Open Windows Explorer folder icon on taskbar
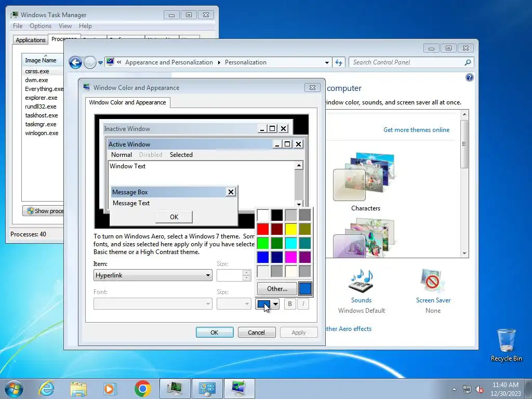This screenshot has width=532, height=399. click(78, 389)
